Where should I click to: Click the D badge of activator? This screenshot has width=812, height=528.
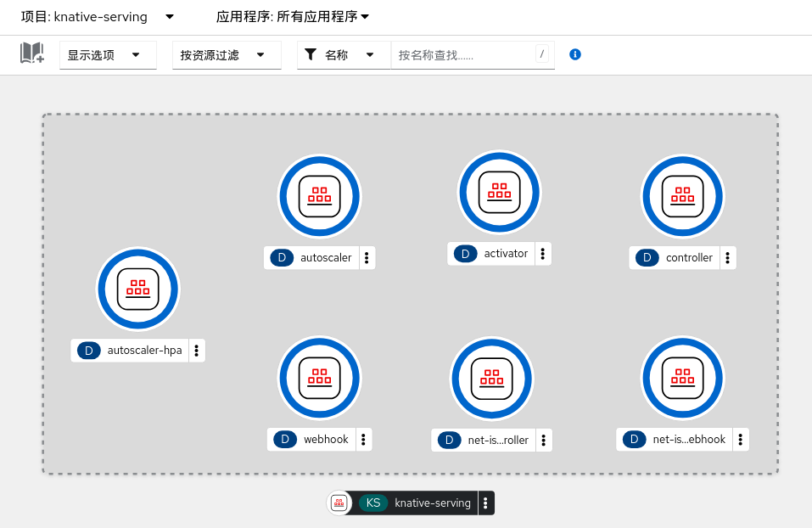(465, 253)
